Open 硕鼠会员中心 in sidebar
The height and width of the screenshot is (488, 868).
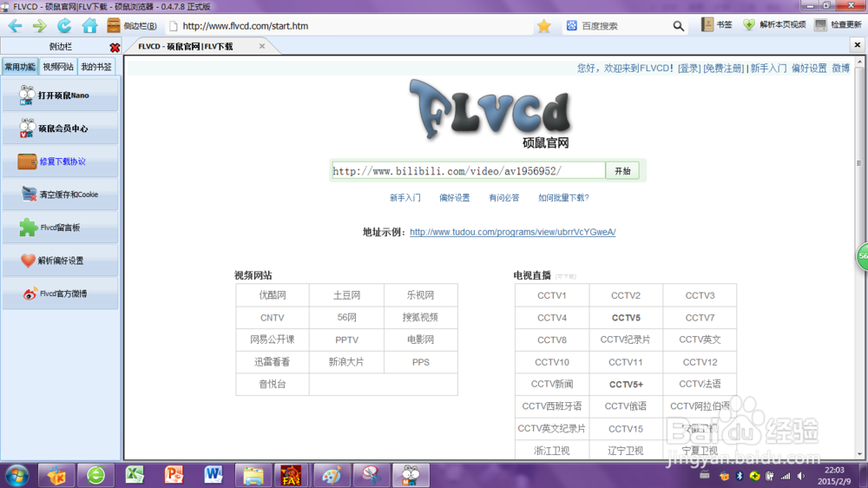[61, 129]
